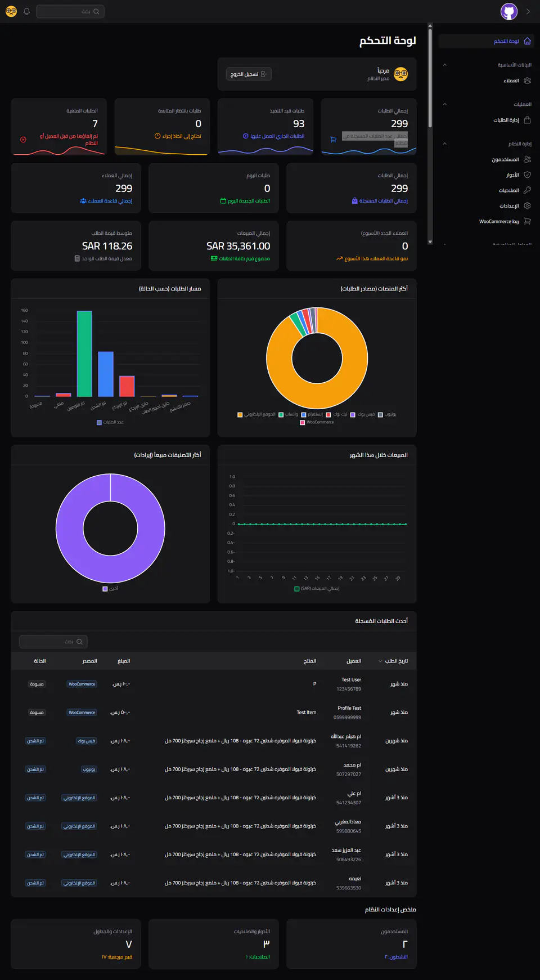Viewport: 540px width, 980px height.
Task: Collapse the sidebar with the top chevron
Action: (x=528, y=11)
